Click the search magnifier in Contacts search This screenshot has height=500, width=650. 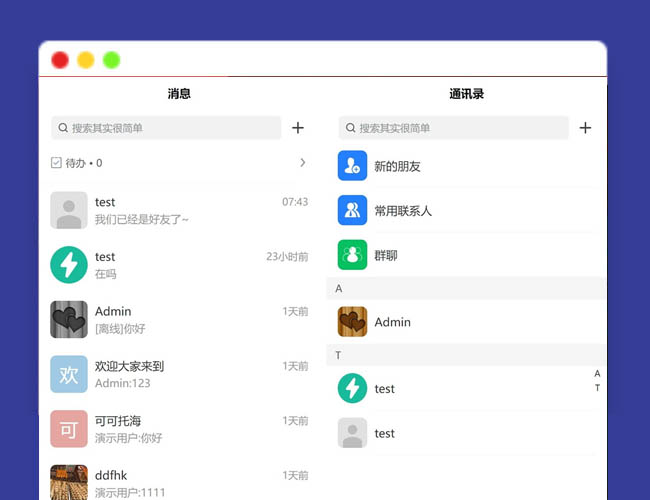tap(350, 128)
